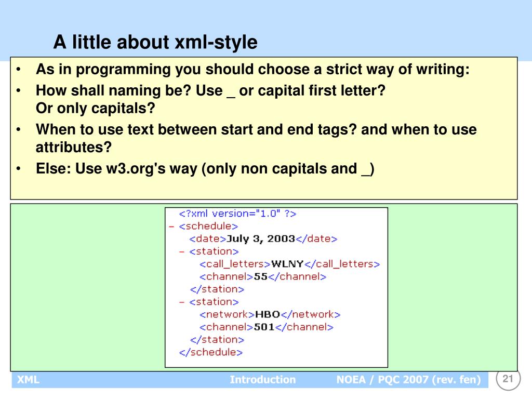Image resolution: width=532 pixels, height=399 pixels.
Task: Select the bullet 'As in programming you should choose'
Action: pos(253,70)
